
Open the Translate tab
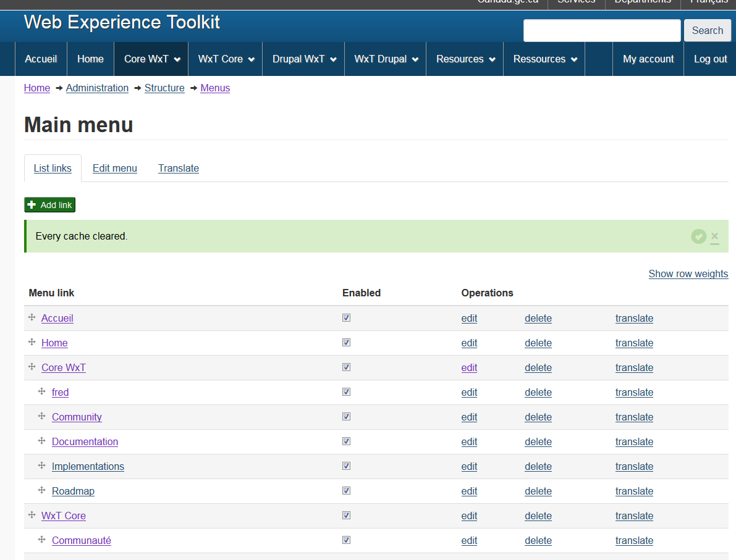coord(179,169)
